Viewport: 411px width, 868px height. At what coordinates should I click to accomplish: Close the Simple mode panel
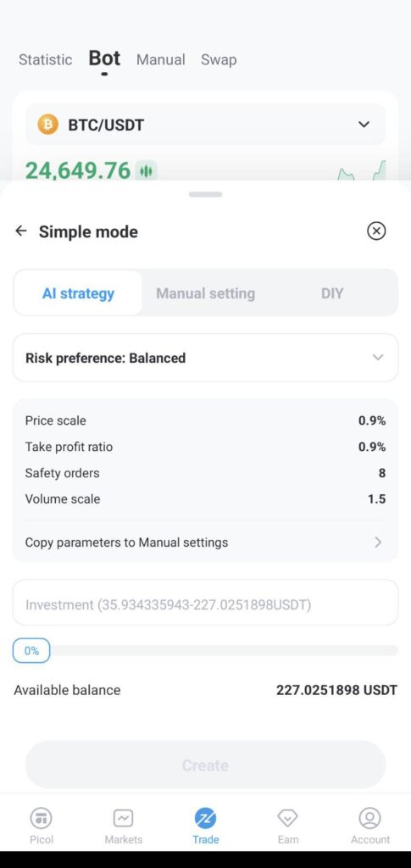tap(376, 231)
